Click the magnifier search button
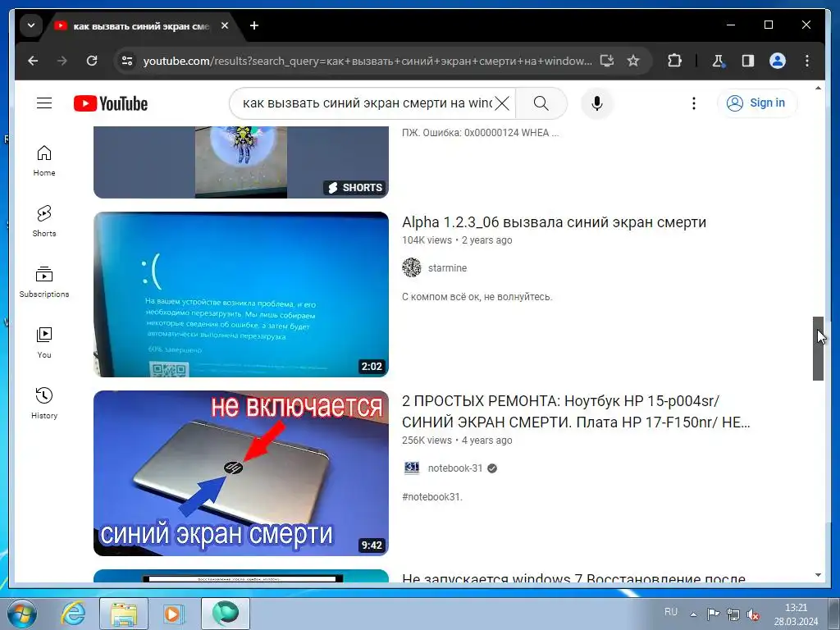Image resolution: width=840 pixels, height=630 pixels. [x=541, y=103]
